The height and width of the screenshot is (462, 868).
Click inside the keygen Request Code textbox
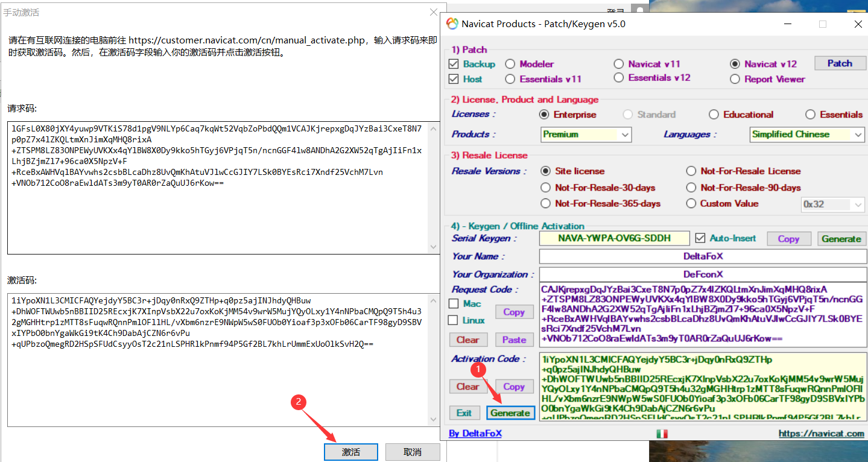(x=703, y=314)
